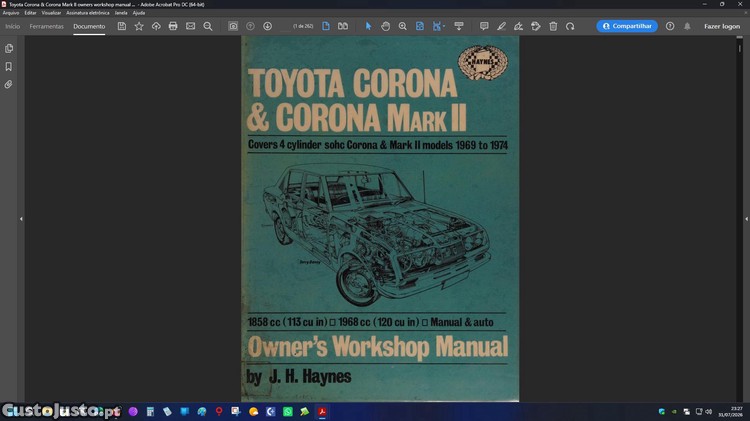Open the calculator taskbar icon
Image resolution: width=750 pixels, height=421 pixels.
click(150, 411)
